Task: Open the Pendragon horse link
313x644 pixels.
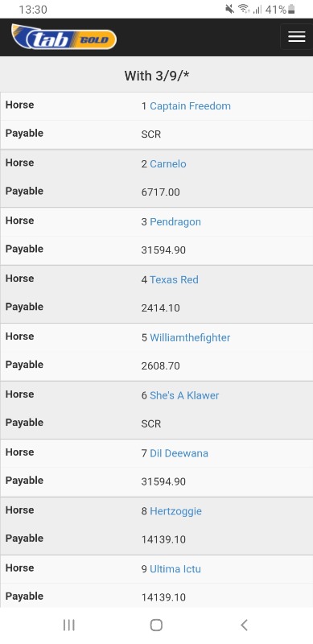Action: [175, 222]
